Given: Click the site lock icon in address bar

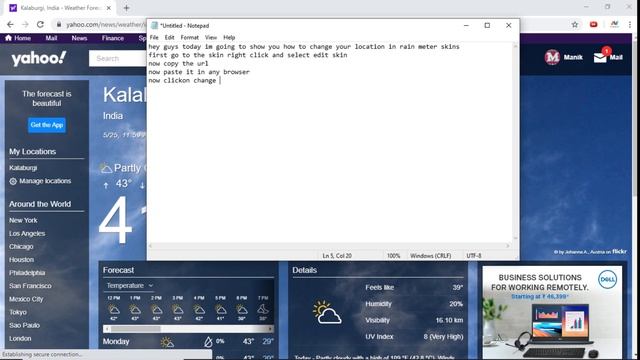Looking at the screenshot, I should (59, 24).
